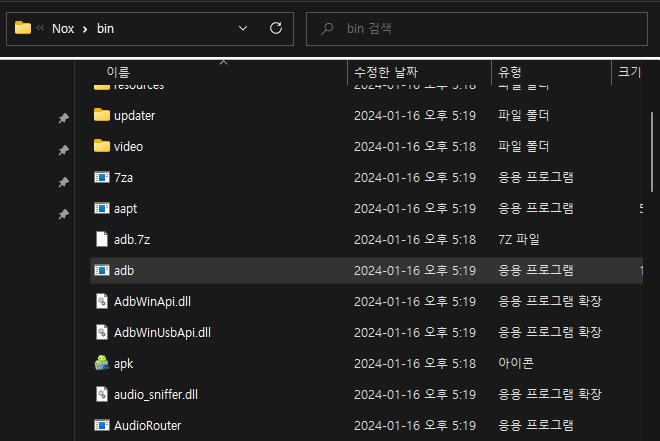Sort by the 유형 column header

pos(509,73)
